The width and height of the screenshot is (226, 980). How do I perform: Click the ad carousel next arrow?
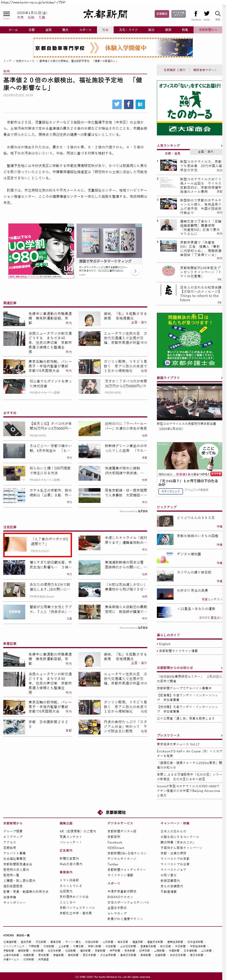point(135,271)
